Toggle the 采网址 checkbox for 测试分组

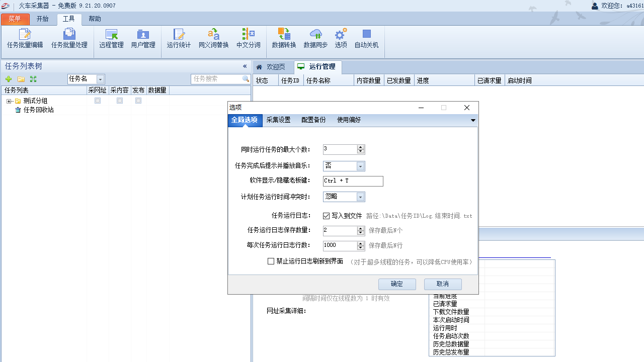tap(98, 101)
